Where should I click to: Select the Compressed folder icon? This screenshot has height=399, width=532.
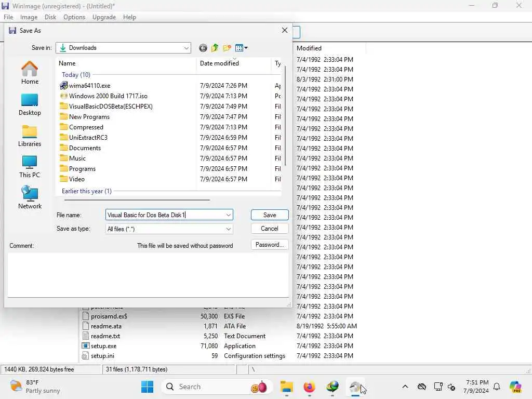[63, 127]
